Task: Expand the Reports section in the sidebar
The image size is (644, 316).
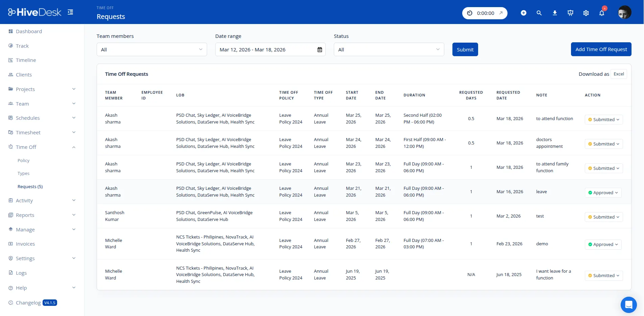Action: click(x=25, y=215)
